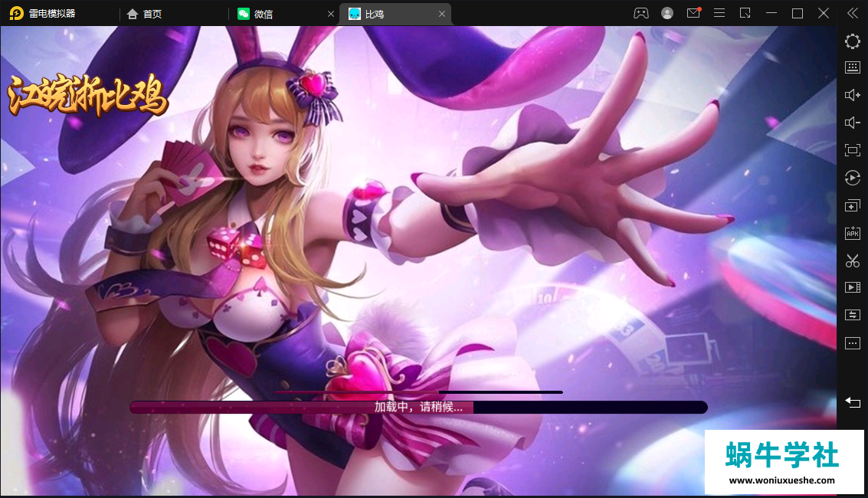Open the hamburger menu in title bar
868x498 pixels.
coord(719,13)
